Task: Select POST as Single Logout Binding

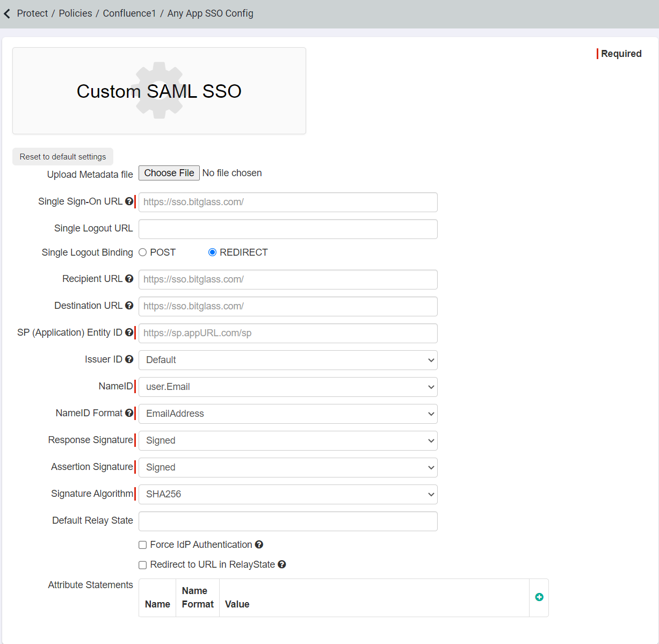Action: click(x=142, y=252)
